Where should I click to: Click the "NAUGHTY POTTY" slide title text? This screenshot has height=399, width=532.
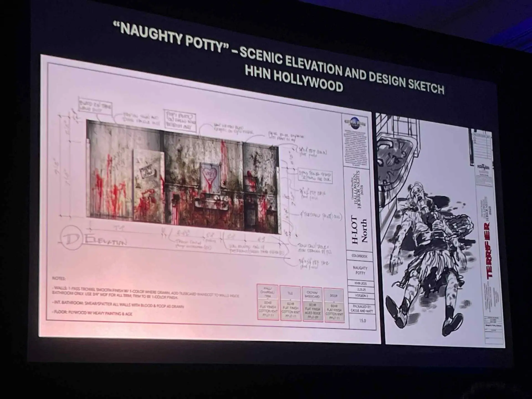(x=171, y=38)
